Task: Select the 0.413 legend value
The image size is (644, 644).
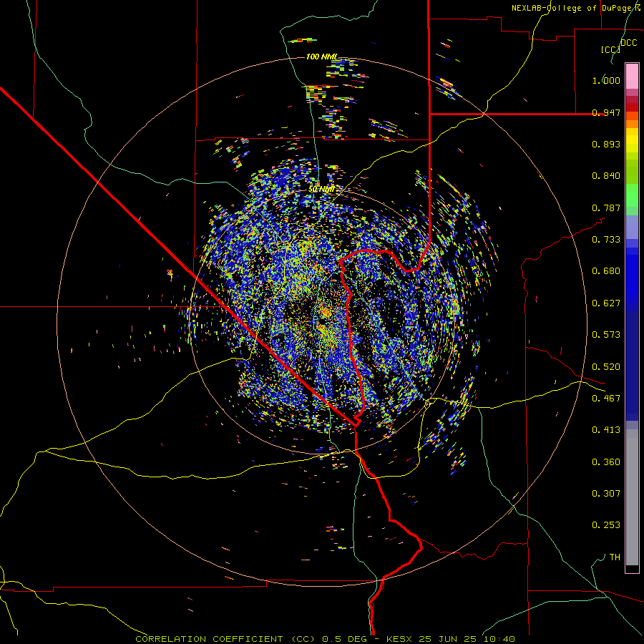Action: pos(606,430)
